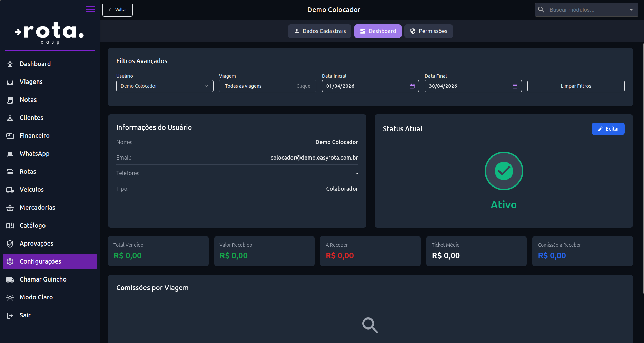The height and width of the screenshot is (343, 644).
Task: Select the Veículos truck icon
Action: click(10, 190)
